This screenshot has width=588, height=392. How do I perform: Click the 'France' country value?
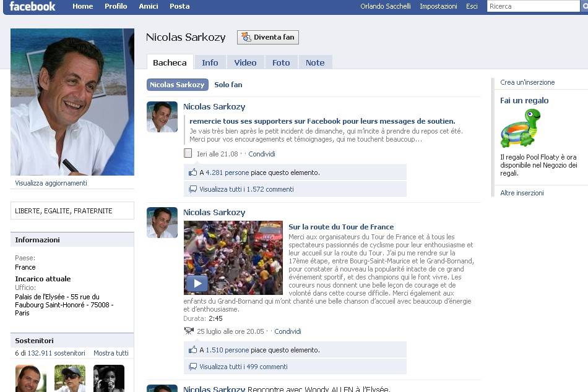(x=25, y=267)
